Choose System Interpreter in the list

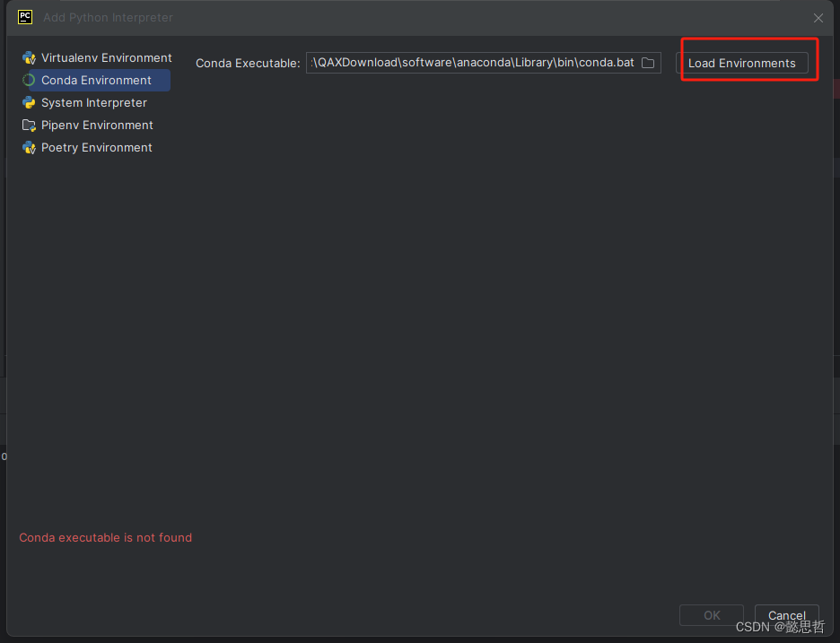[x=93, y=103]
